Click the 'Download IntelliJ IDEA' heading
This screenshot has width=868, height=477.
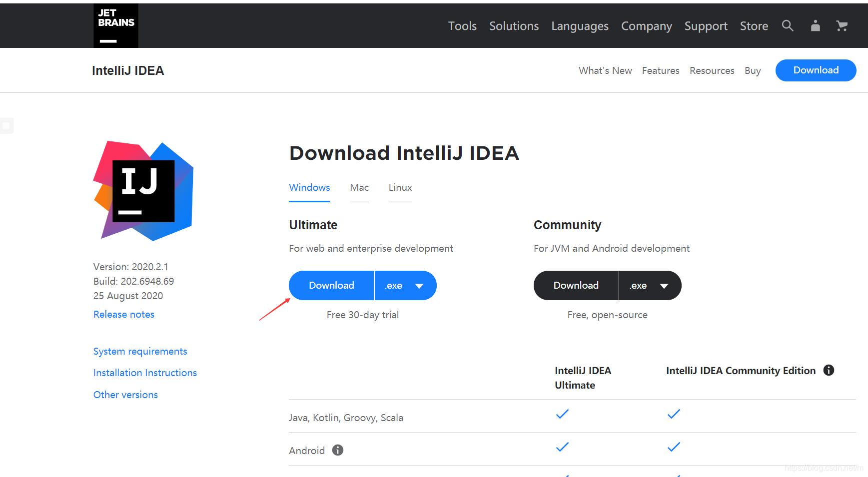[404, 153]
